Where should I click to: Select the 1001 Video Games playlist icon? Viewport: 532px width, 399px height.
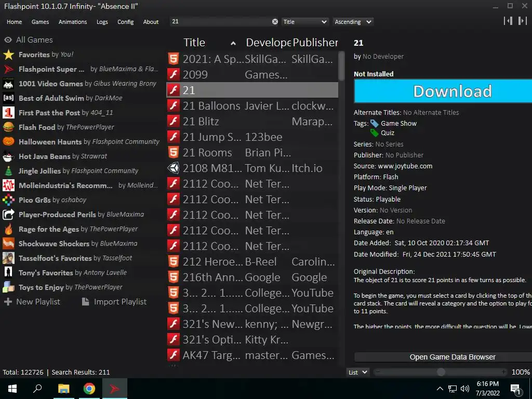(x=8, y=84)
